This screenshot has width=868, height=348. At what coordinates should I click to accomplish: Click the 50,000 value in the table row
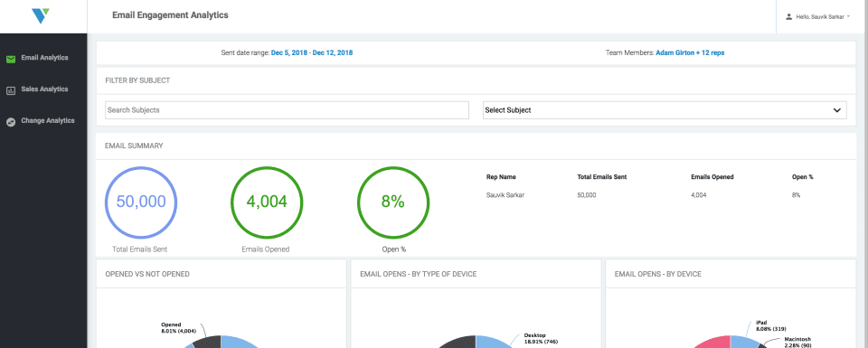[586, 196]
